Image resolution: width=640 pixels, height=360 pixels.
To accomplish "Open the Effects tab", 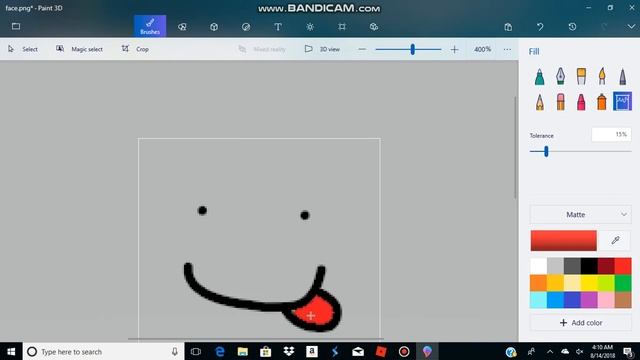I will [310, 27].
